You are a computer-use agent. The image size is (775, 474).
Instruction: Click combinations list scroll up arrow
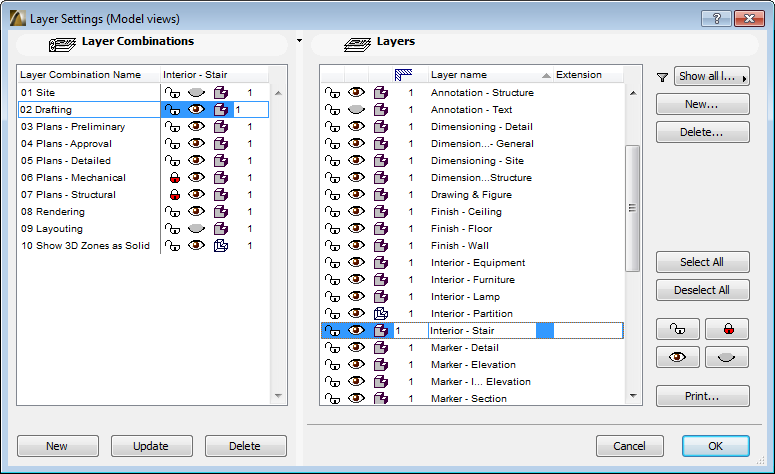(x=278, y=93)
